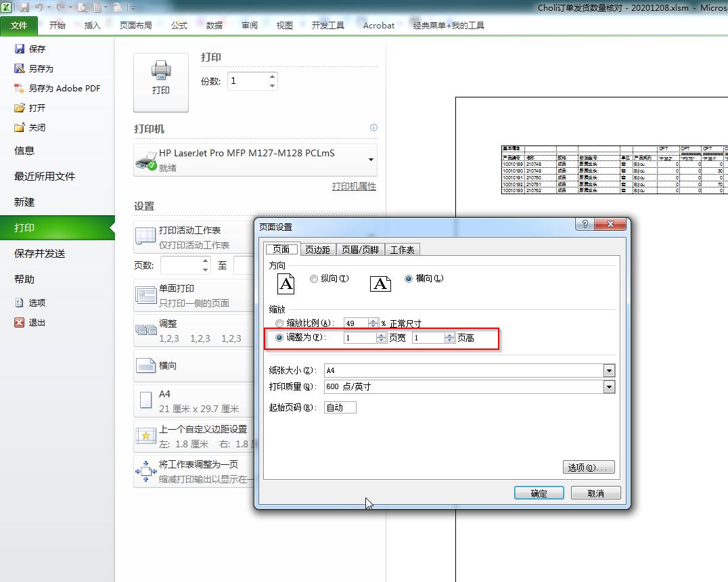728x582 pixels.
Task: Click the OK confirm button
Action: click(x=539, y=493)
